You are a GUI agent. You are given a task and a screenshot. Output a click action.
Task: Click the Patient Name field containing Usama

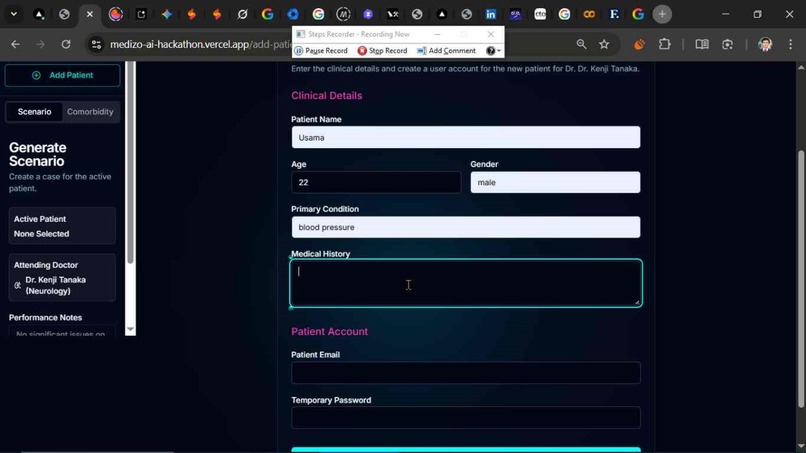(x=466, y=137)
